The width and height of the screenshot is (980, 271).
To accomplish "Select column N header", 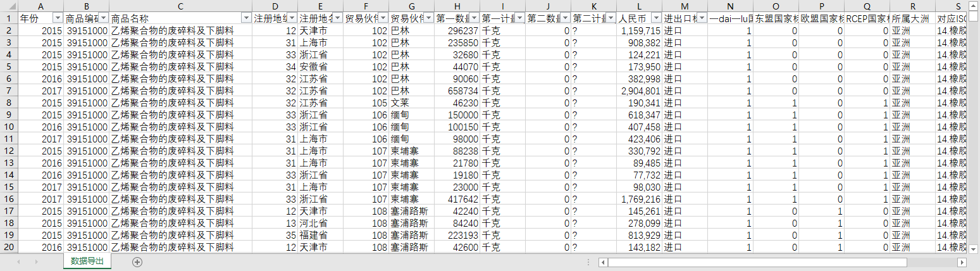I will 731,6.
